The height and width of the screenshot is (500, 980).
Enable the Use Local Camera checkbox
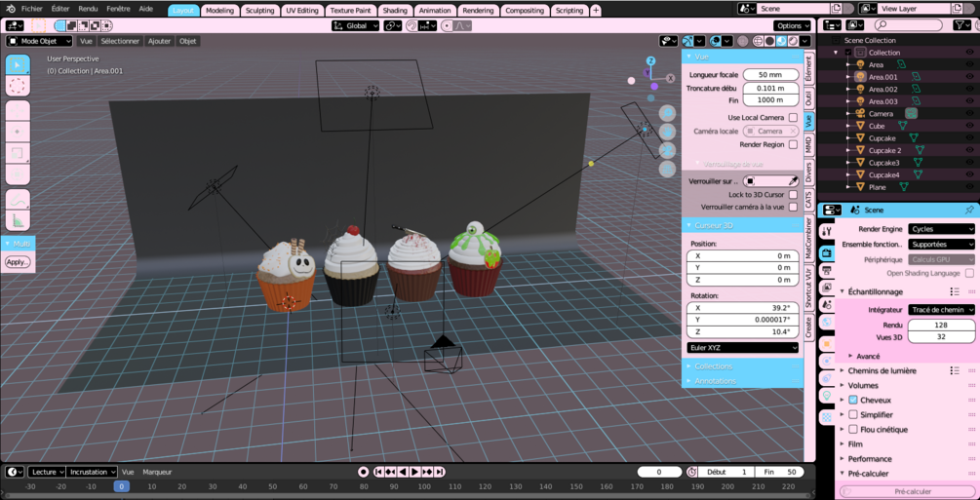coord(793,118)
